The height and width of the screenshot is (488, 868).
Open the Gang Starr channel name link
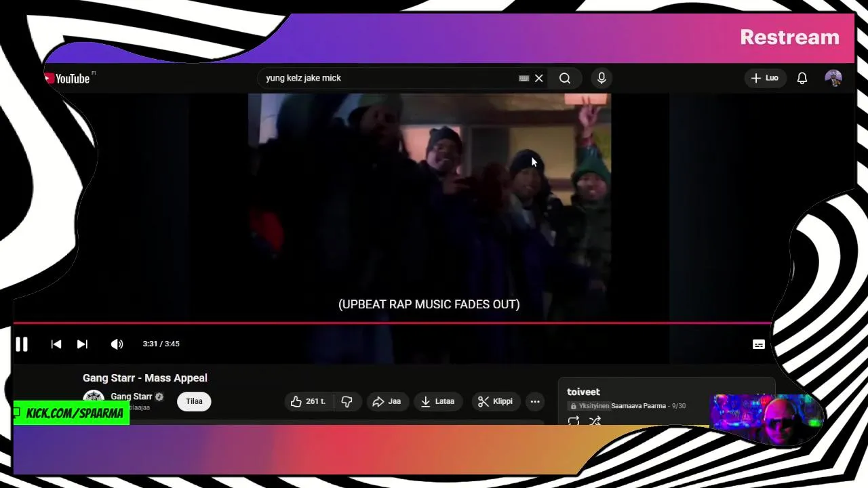point(132,396)
